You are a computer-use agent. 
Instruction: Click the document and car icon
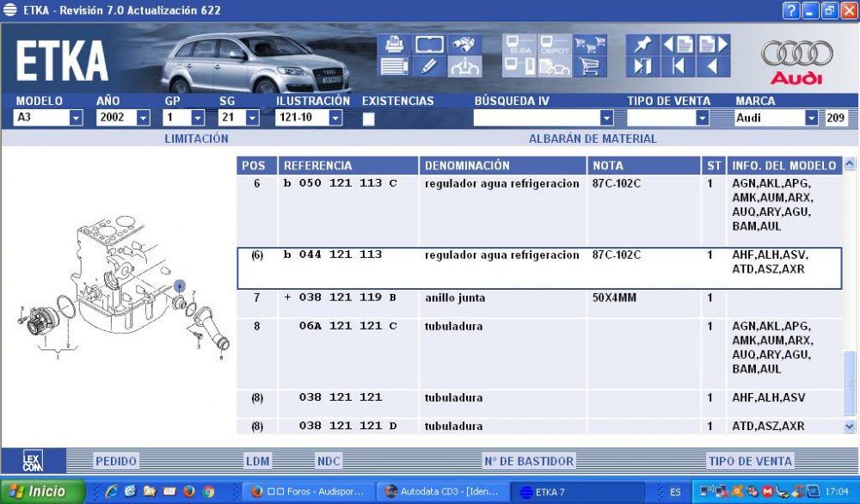(x=555, y=66)
